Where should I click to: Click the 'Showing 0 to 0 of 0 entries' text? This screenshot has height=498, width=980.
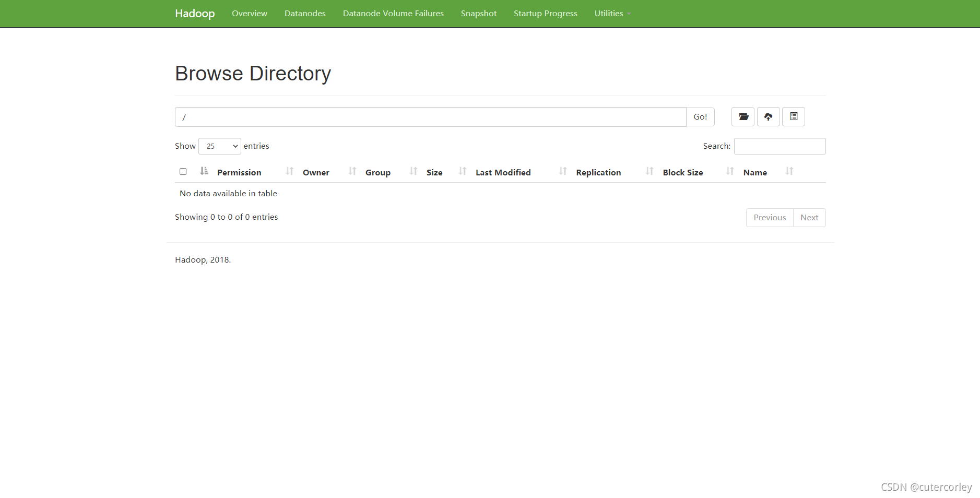[x=226, y=217]
